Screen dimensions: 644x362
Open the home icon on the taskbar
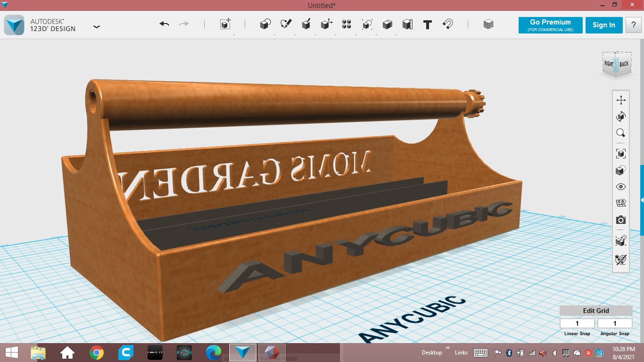click(67, 353)
